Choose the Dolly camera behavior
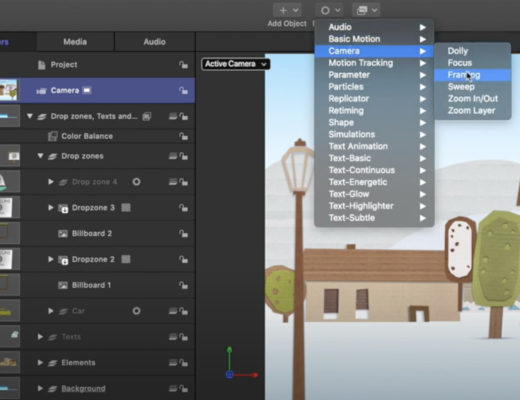 pyautogui.click(x=473, y=51)
